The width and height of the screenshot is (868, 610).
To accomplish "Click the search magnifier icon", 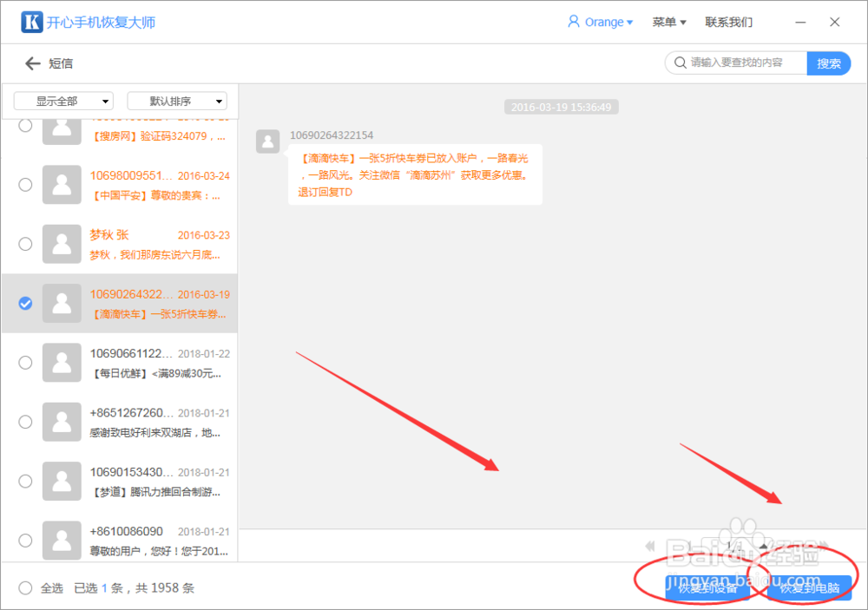I will (x=681, y=62).
